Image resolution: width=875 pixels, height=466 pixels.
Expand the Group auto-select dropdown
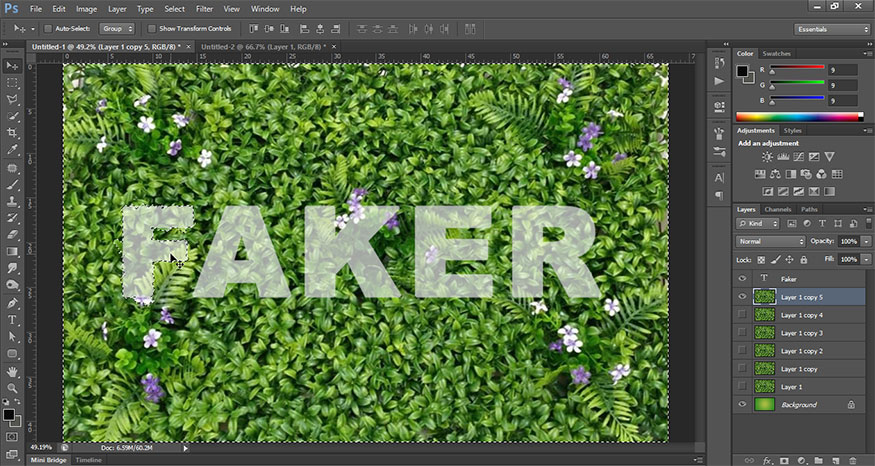[117, 29]
